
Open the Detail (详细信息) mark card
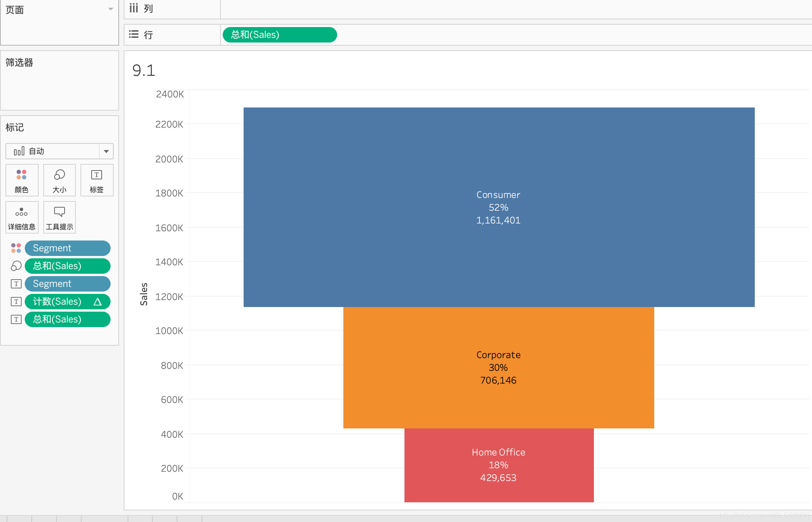point(22,217)
